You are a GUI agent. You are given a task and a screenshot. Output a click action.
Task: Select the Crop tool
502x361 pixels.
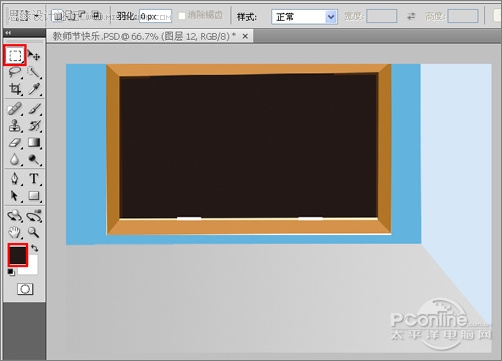15,89
